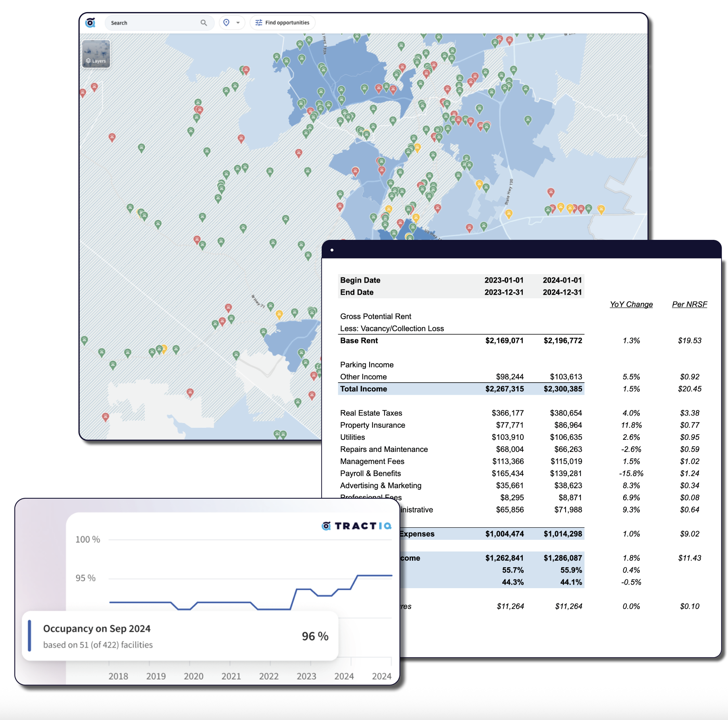Image resolution: width=728 pixels, height=720 pixels.
Task: Click the TractIQ logo in top toolbar
Action: click(x=90, y=23)
